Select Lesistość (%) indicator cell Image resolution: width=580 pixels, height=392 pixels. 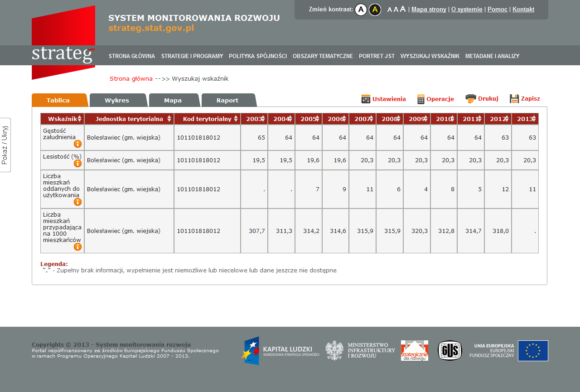(62, 160)
